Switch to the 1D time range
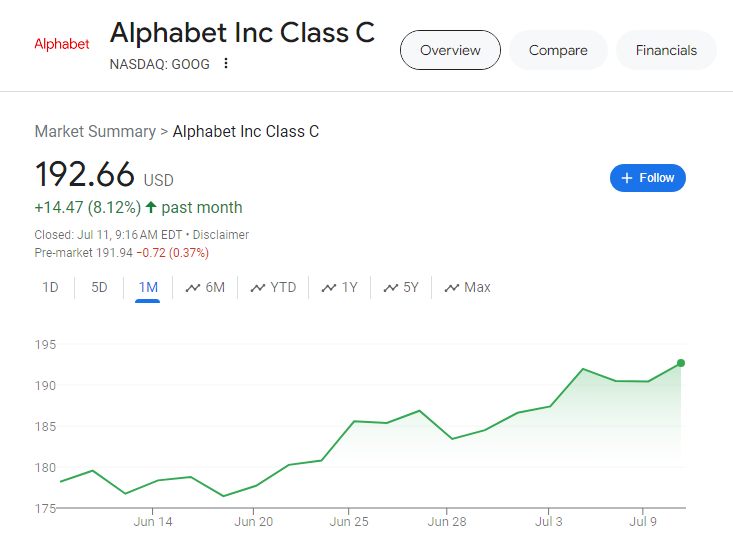The height and width of the screenshot is (537, 733). pos(50,287)
